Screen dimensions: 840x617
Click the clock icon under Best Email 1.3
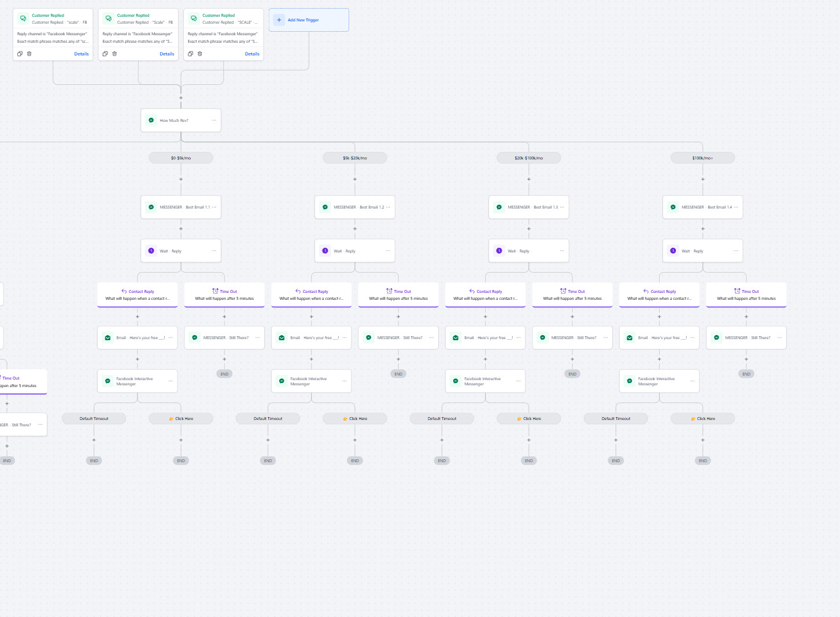(x=499, y=251)
